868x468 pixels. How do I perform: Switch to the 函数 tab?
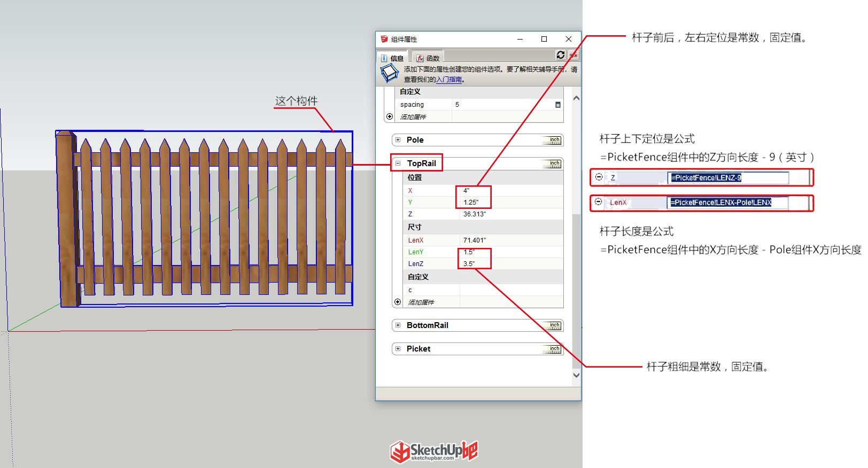tap(428, 58)
